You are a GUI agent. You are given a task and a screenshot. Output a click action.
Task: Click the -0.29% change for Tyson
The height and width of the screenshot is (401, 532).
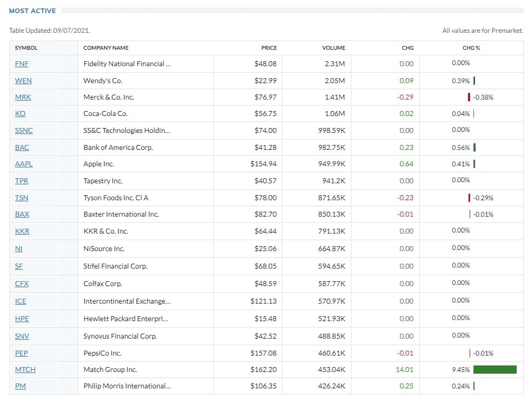click(483, 198)
